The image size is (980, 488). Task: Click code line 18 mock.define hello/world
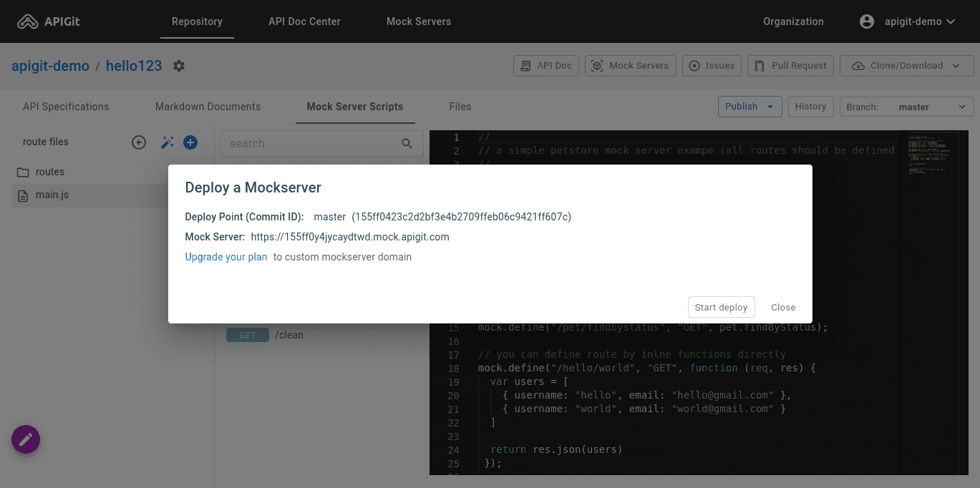(x=647, y=368)
